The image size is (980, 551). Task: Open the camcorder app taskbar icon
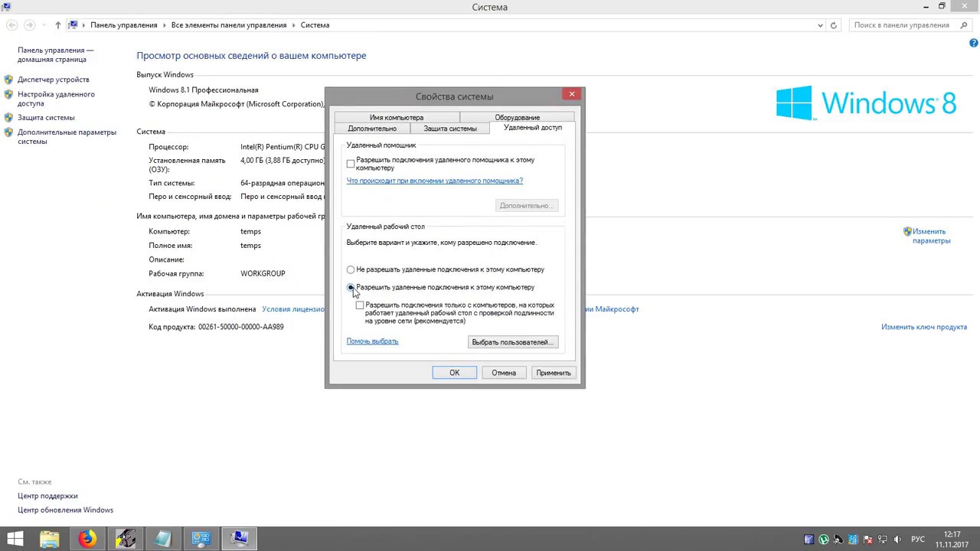click(126, 539)
